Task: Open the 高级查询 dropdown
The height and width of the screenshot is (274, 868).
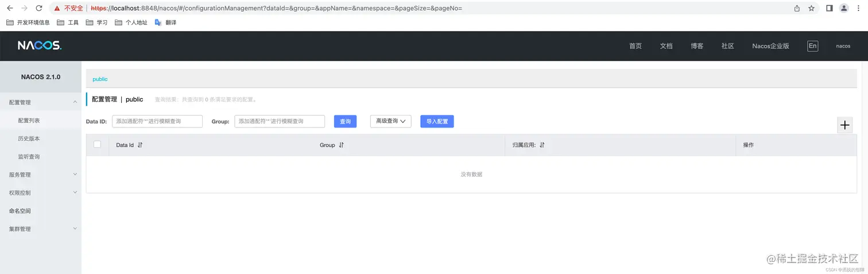Action: [390, 121]
